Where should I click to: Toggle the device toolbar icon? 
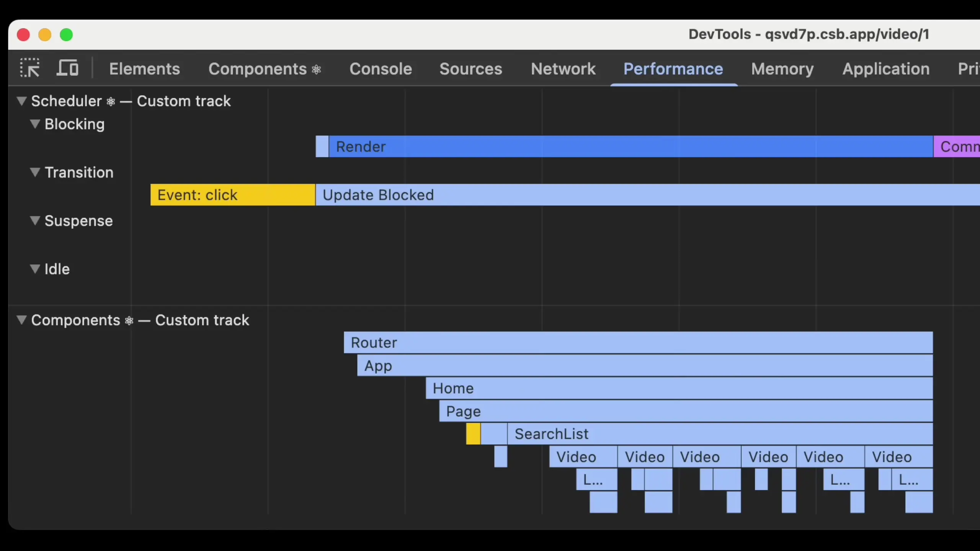(x=67, y=68)
